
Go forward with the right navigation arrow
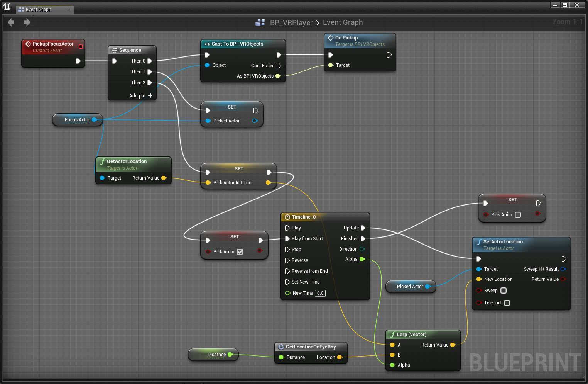click(x=27, y=22)
